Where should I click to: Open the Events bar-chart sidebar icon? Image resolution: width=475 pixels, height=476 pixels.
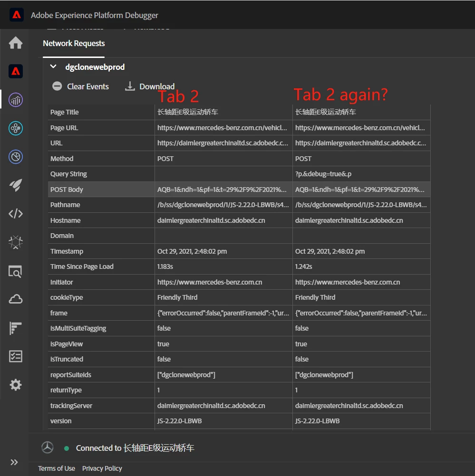tap(16, 328)
